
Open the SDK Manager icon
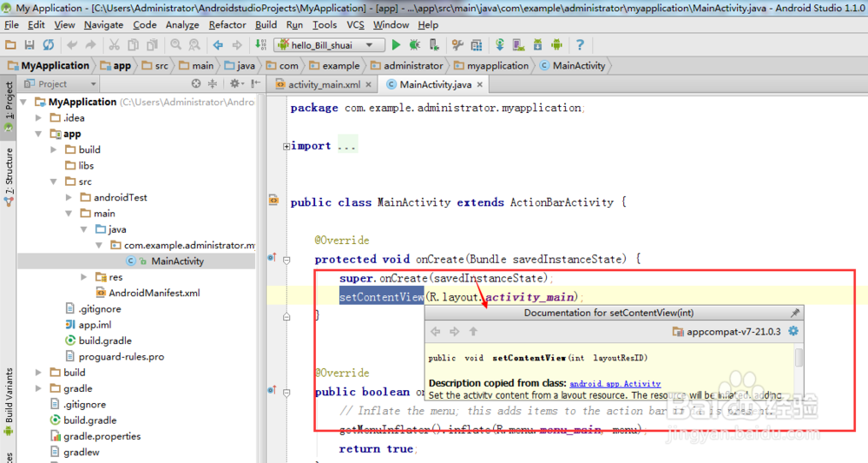tap(537, 45)
